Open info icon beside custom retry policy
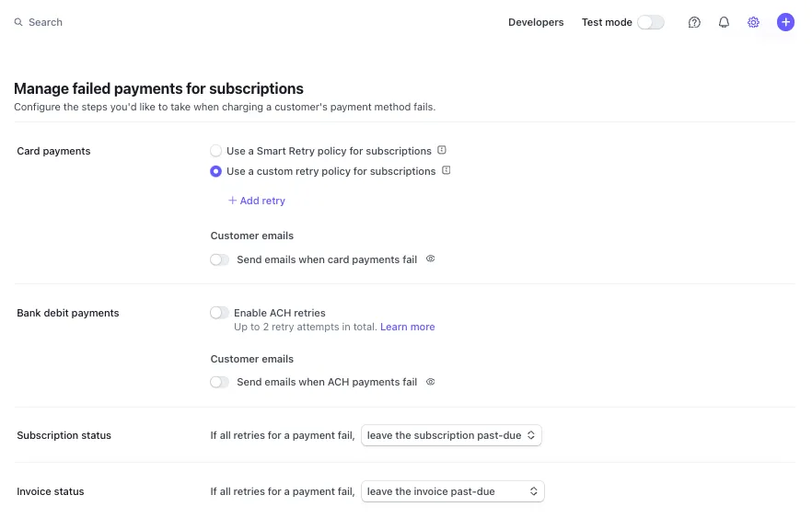The height and width of the screenshot is (518, 812). pyautogui.click(x=446, y=170)
